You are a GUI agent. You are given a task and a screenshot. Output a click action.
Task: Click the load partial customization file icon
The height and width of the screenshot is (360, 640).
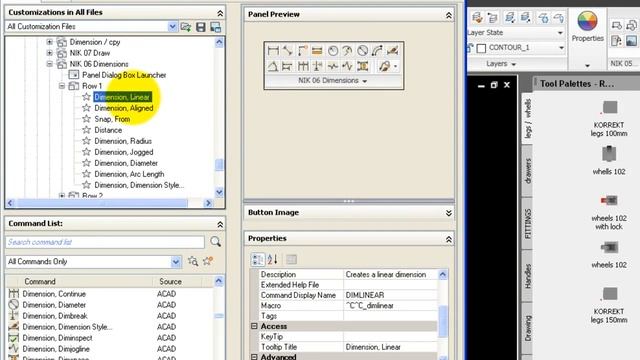pos(186,27)
